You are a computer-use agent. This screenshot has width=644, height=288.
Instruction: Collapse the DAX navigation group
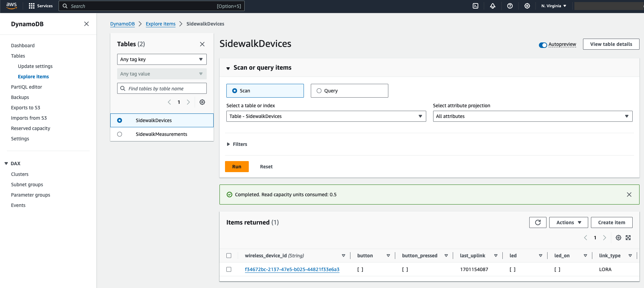6,163
